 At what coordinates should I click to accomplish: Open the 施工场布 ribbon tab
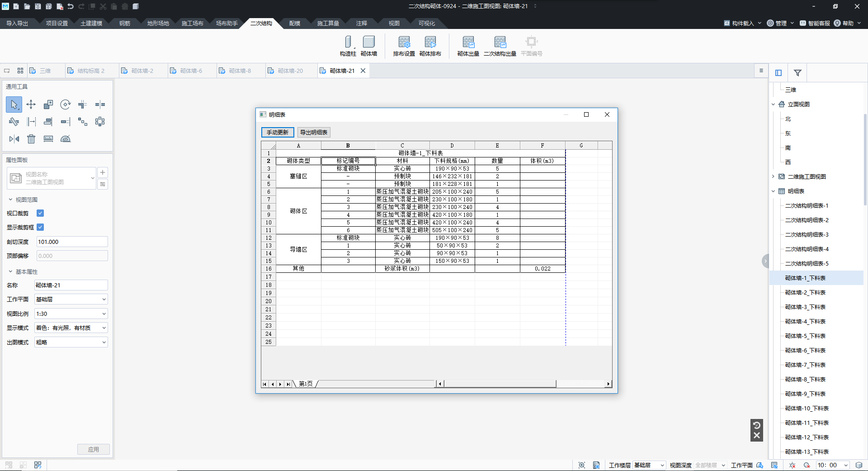[x=193, y=23]
